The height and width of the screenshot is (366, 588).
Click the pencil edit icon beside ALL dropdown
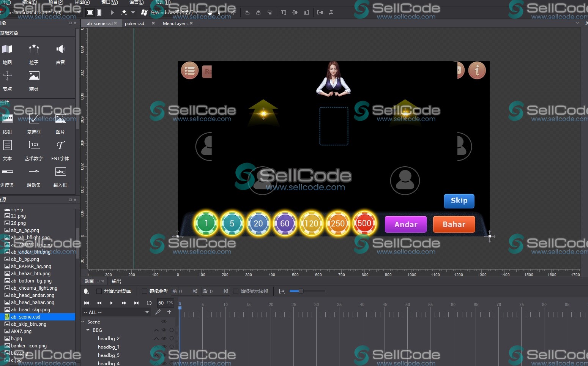pos(158,312)
